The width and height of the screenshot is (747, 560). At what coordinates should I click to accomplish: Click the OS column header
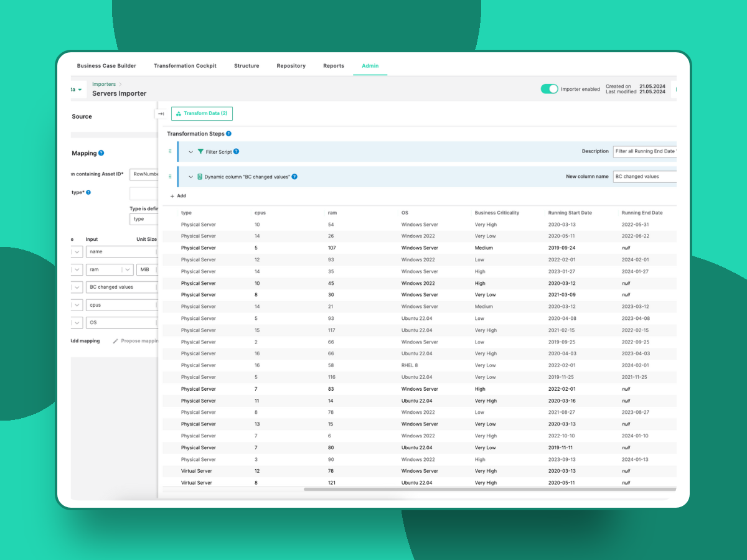[405, 213]
